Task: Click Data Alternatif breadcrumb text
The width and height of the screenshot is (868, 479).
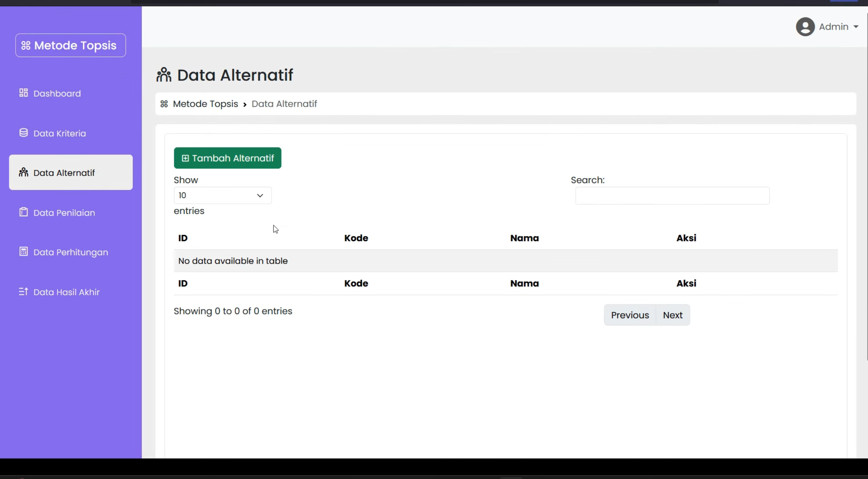Action: [x=284, y=104]
